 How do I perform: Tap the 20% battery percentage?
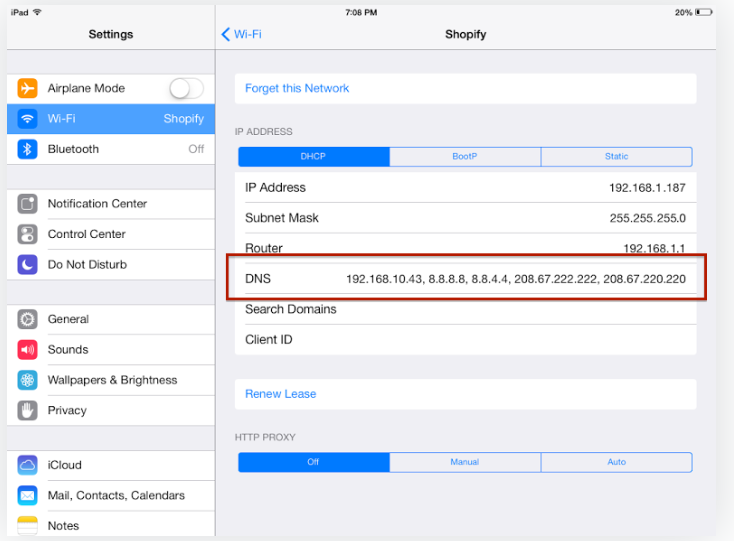(x=683, y=13)
